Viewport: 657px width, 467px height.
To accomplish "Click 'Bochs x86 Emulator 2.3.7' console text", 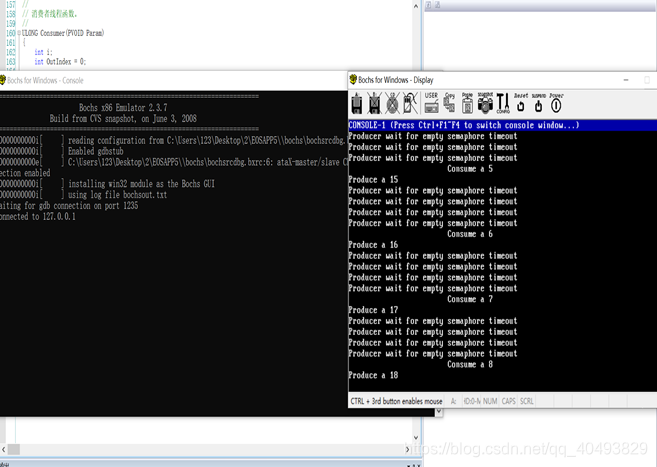I will click(x=123, y=107).
